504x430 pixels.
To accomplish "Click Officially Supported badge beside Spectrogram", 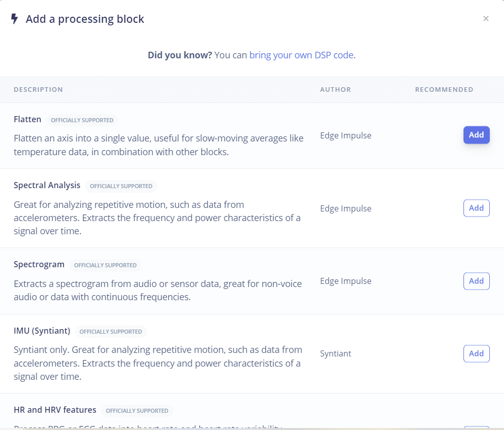I will [x=105, y=265].
